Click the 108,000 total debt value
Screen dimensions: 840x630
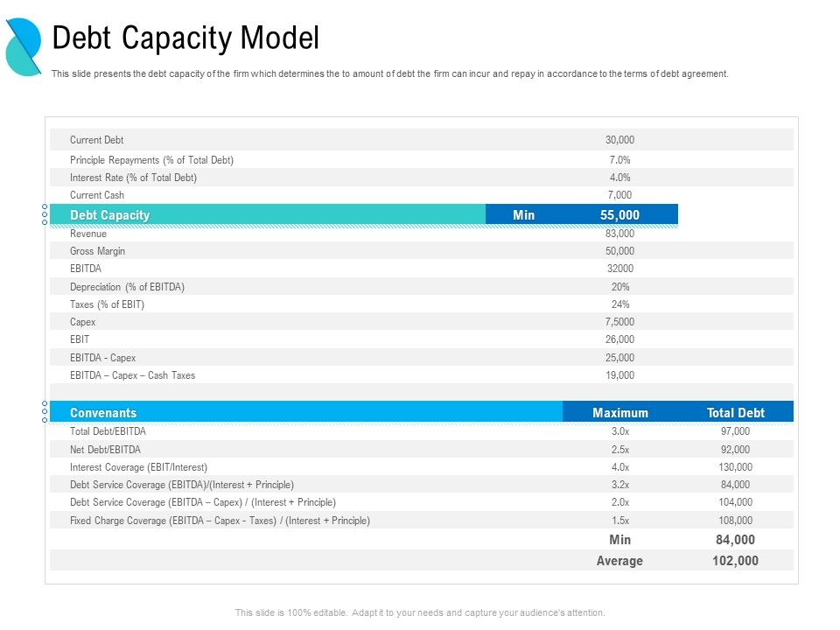[x=736, y=521]
